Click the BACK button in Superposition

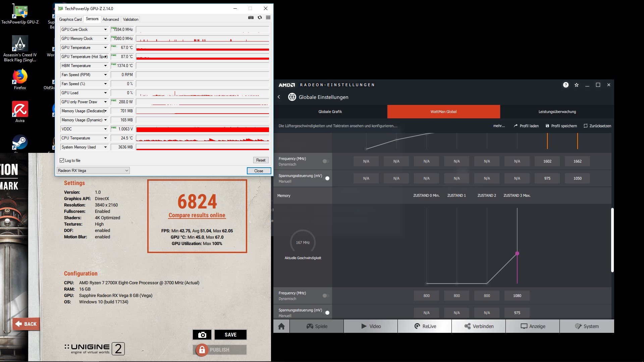point(26,324)
